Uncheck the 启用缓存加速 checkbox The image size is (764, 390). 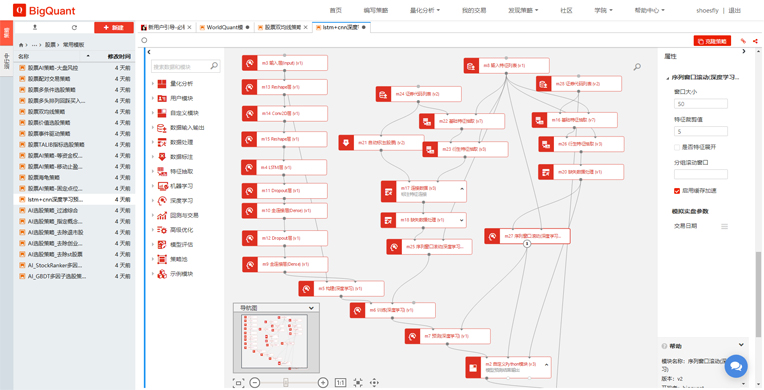pos(677,191)
